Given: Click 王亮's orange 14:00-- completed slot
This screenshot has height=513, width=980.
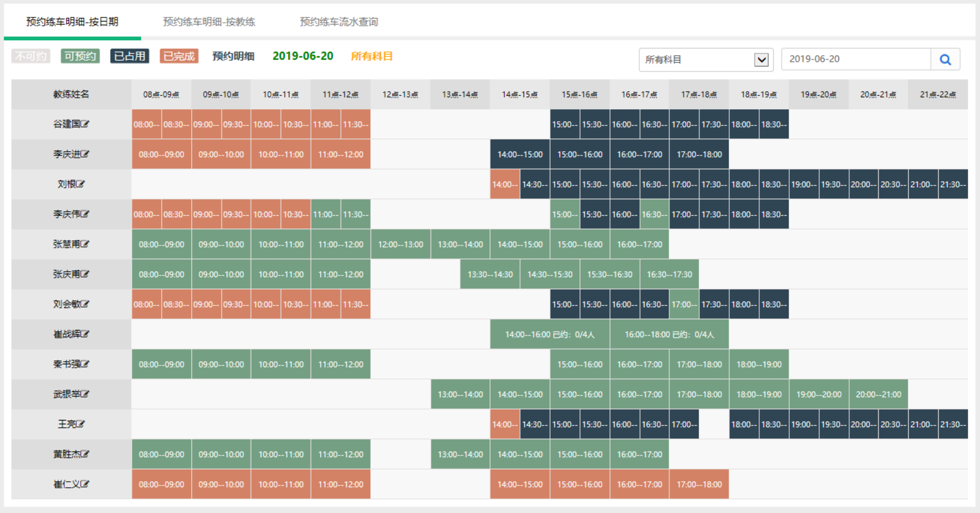Looking at the screenshot, I should 505,424.
